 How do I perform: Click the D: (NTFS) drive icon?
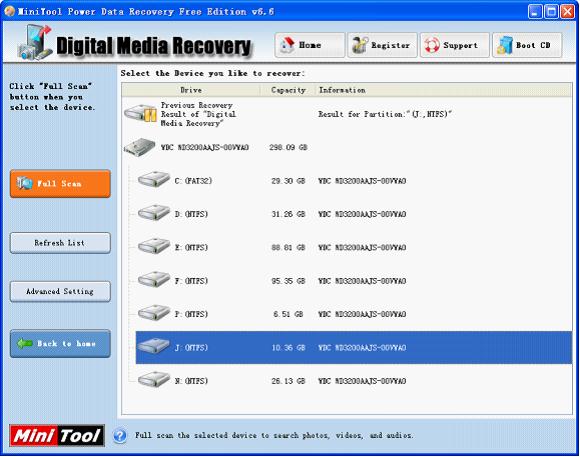click(154, 213)
